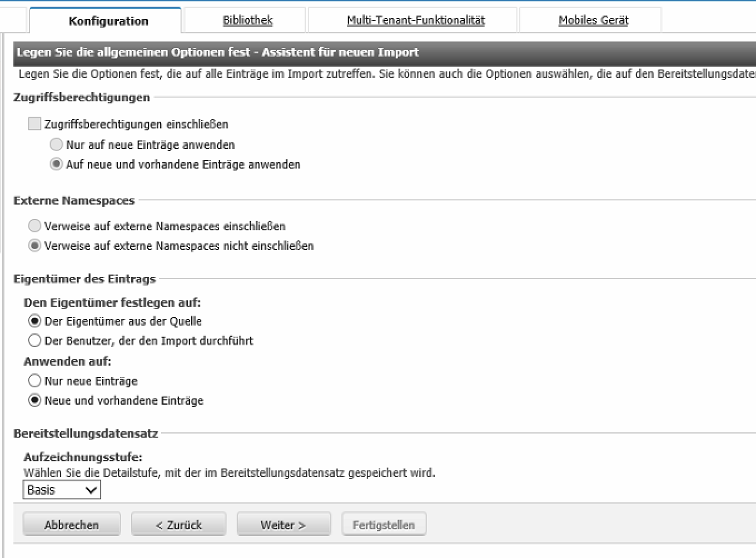Go to the Mobiles Gerät tab
Image resolution: width=756 pixels, height=558 pixels.
click(x=593, y=21)
